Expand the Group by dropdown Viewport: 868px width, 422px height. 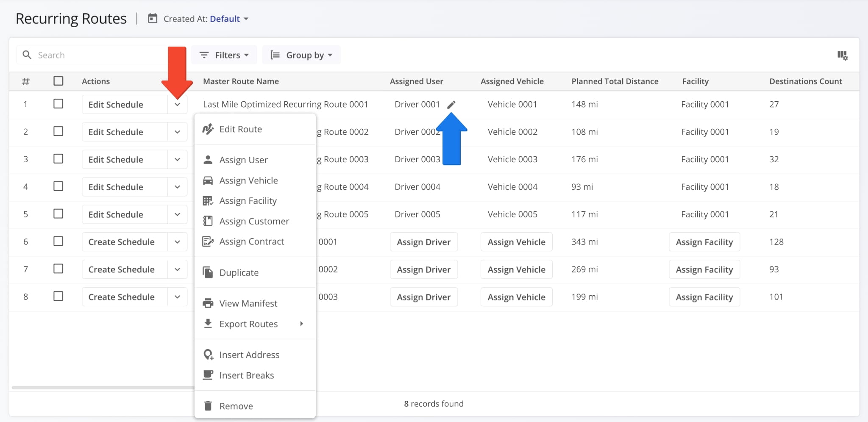point(301,55)
